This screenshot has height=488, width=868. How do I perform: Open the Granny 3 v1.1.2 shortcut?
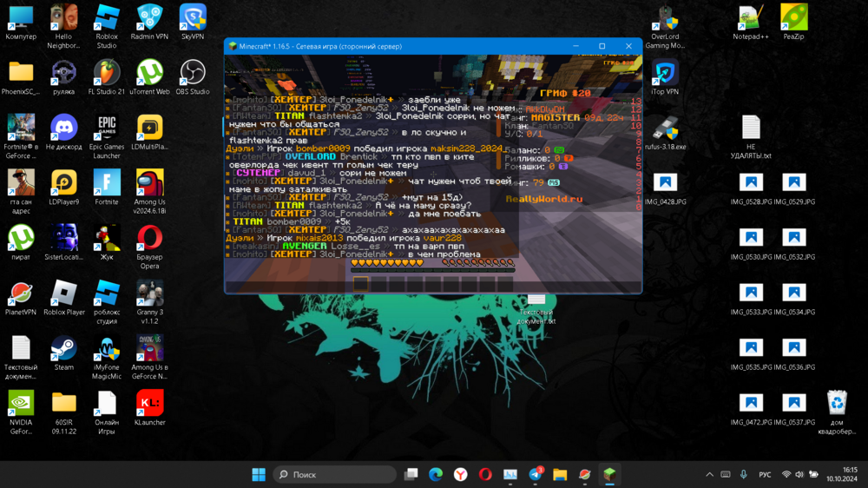click(149, 301)
